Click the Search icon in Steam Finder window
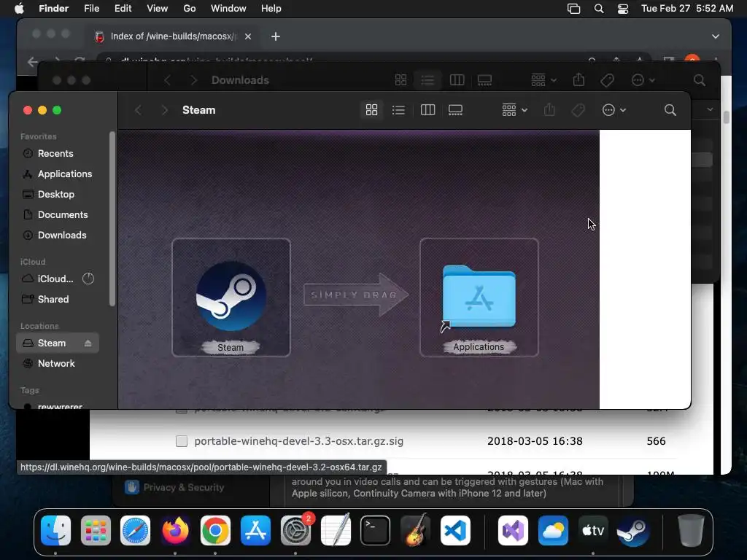 click(x=670, y=110)
